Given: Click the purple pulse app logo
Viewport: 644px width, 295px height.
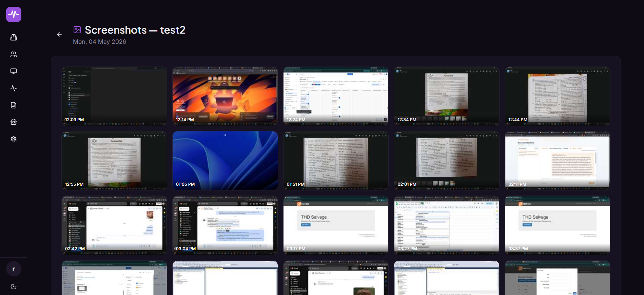Looking at the screenshot, I should tap(14, 14).
